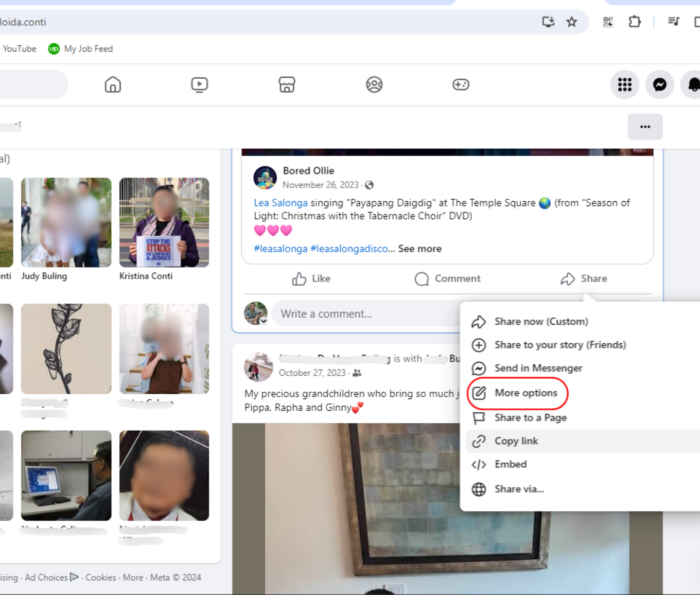Click the November 26, 2023 timestamp

(321, 185)
